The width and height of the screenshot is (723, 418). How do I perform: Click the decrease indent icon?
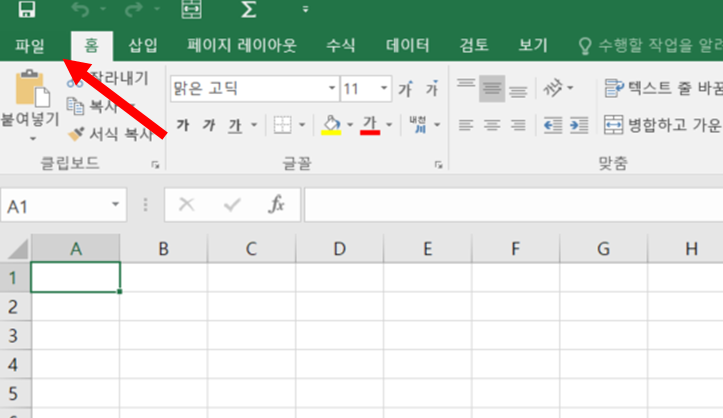tap(553, 125)
